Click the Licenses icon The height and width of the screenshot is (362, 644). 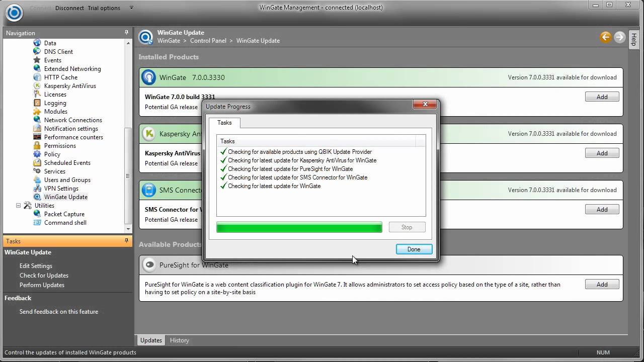pyautogui.click(x=37, y=95)
